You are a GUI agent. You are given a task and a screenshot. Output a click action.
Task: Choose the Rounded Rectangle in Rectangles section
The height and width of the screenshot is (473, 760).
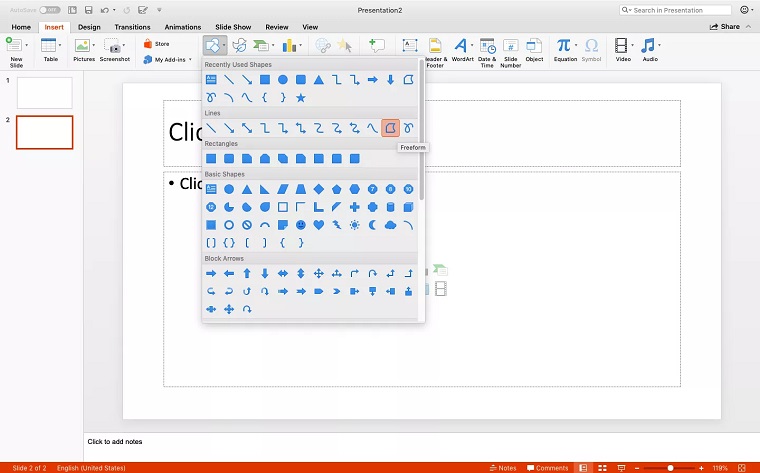(x=229, y=158)
